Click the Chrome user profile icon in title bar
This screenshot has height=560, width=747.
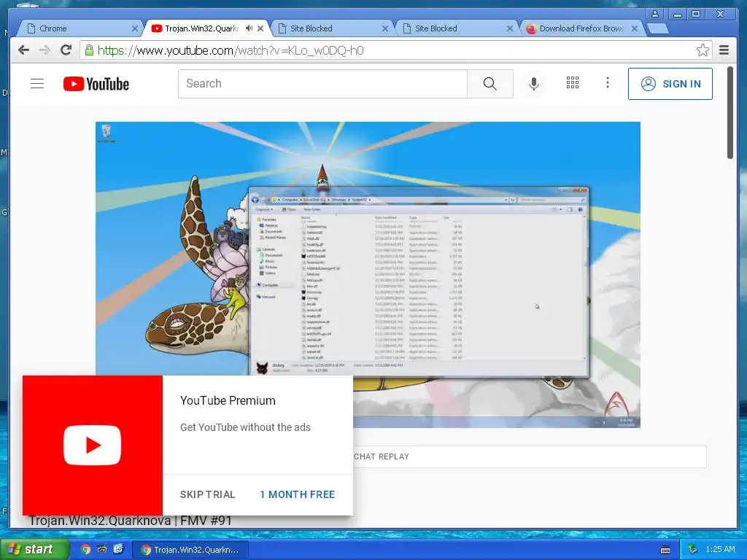pyautogui.click(x=655, y=14)
